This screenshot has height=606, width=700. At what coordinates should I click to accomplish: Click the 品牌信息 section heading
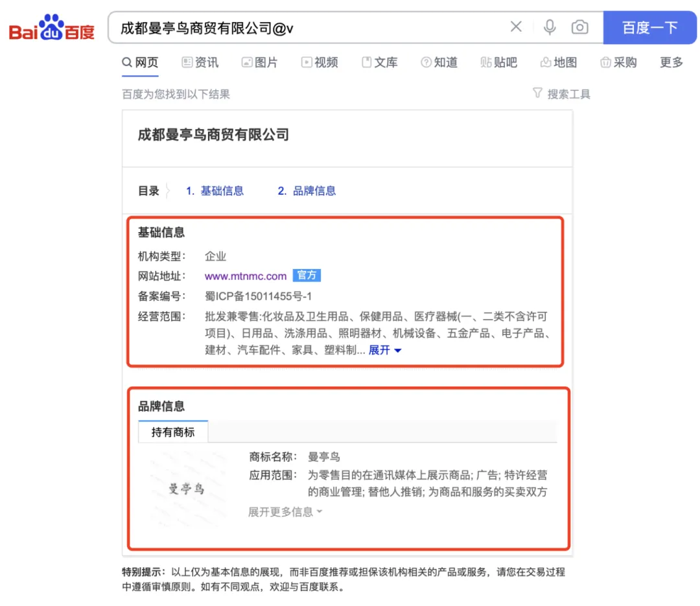[x=161, y=406]
